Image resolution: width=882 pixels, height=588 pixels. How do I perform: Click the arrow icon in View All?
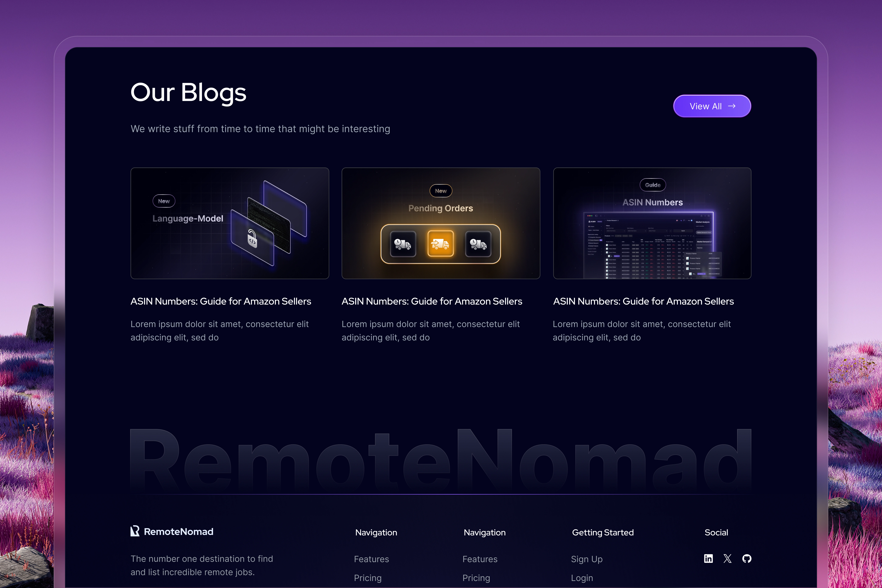[x=732, y=106]
